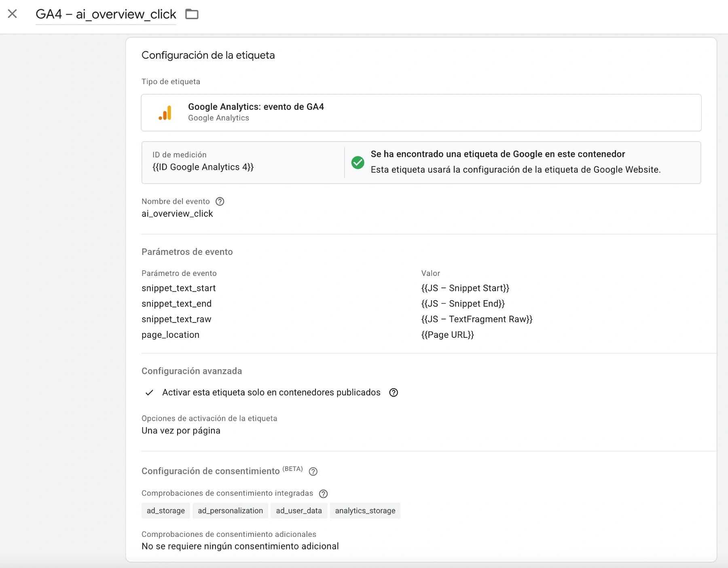Open help for Nombre del evento

220,201
